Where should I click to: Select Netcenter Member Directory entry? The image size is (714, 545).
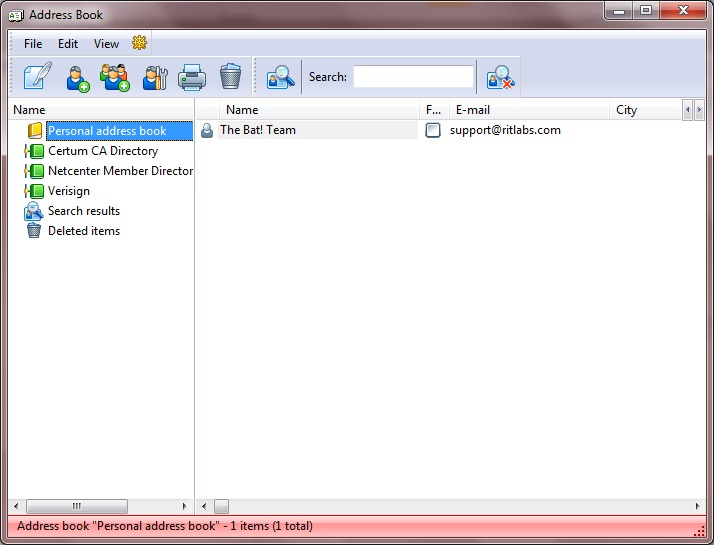click(120, 171)
